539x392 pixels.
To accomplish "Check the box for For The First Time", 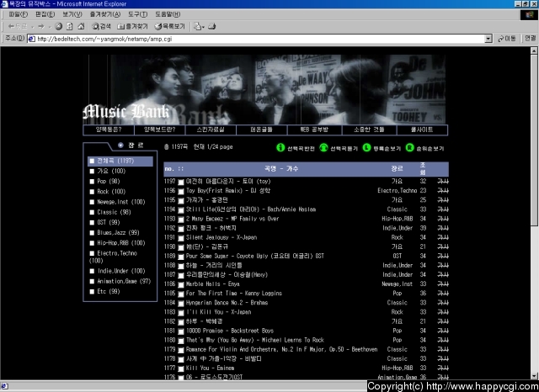I will pos(181,294).
